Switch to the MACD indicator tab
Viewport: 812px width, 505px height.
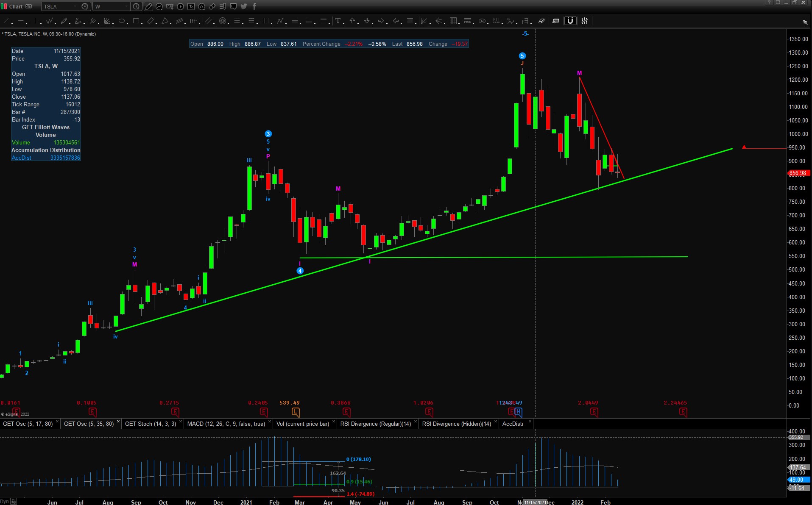tap(226, 424)
